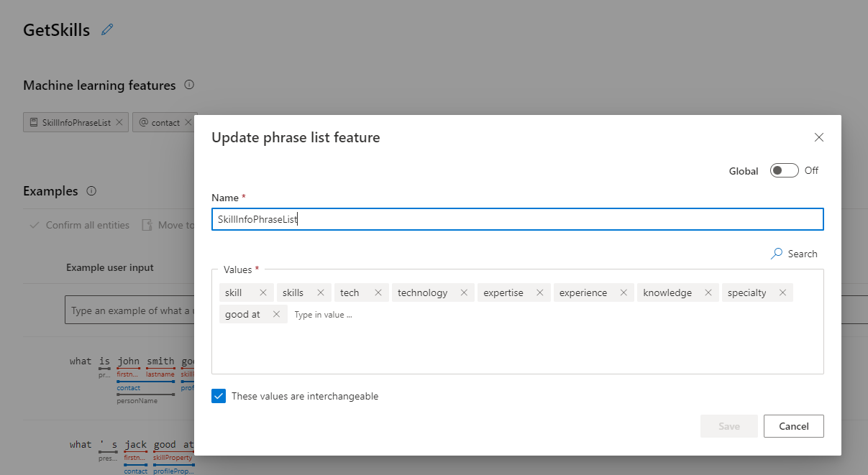Viewport: 868px width, 475px height.
Task: Remove the 'good at' value chip
Action: point(276,314)
